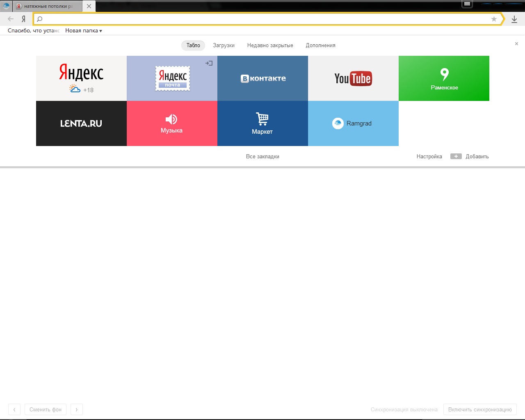Open the Музыка tile

pos(172,123)
